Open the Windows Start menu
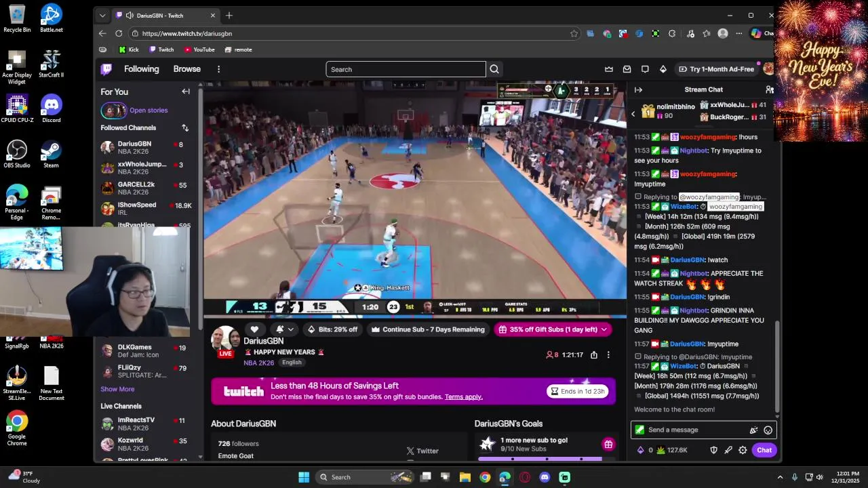 click(304, 477)
